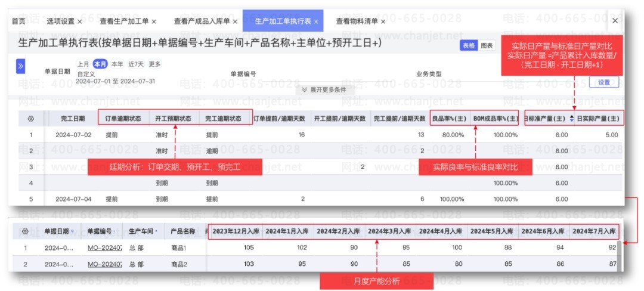Click the 开工预期状态 column header
644x291 pixels.
[173, 119]
